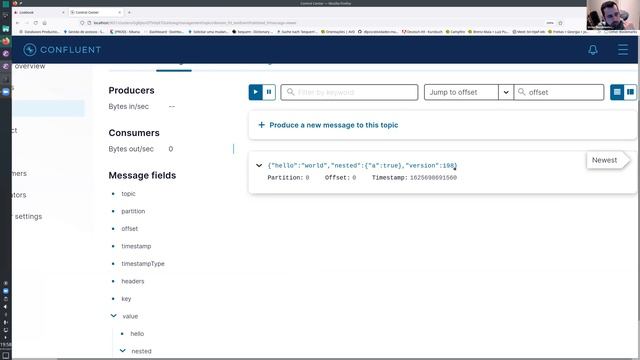Select the partition message field

[133, 211]
